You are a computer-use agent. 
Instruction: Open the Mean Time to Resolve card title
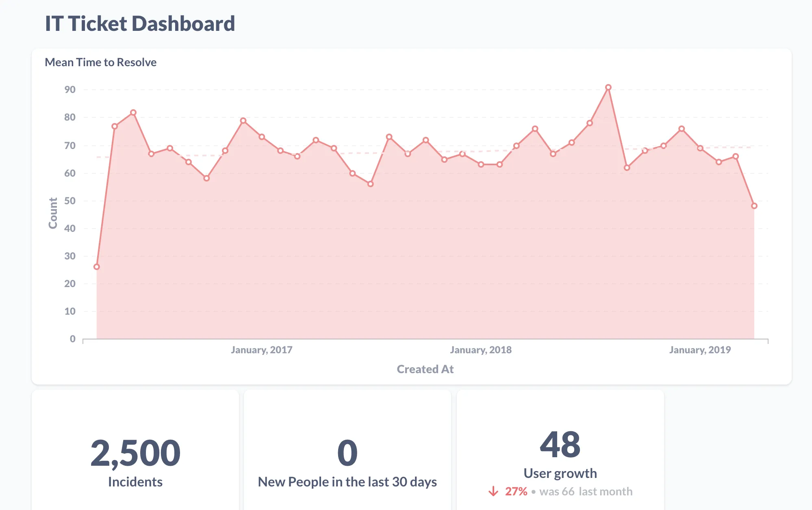click(x=100, y=62)
